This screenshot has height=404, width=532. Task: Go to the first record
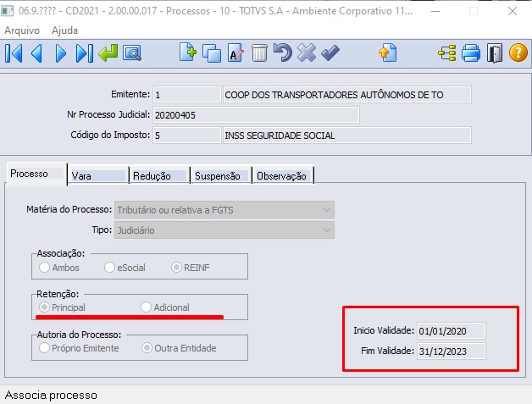(x=14, y=53)
